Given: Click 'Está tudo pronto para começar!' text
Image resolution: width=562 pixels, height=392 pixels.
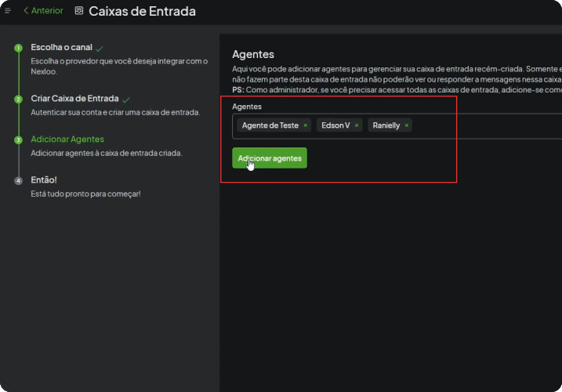Looking at the screenshot, I should point(85,194).
